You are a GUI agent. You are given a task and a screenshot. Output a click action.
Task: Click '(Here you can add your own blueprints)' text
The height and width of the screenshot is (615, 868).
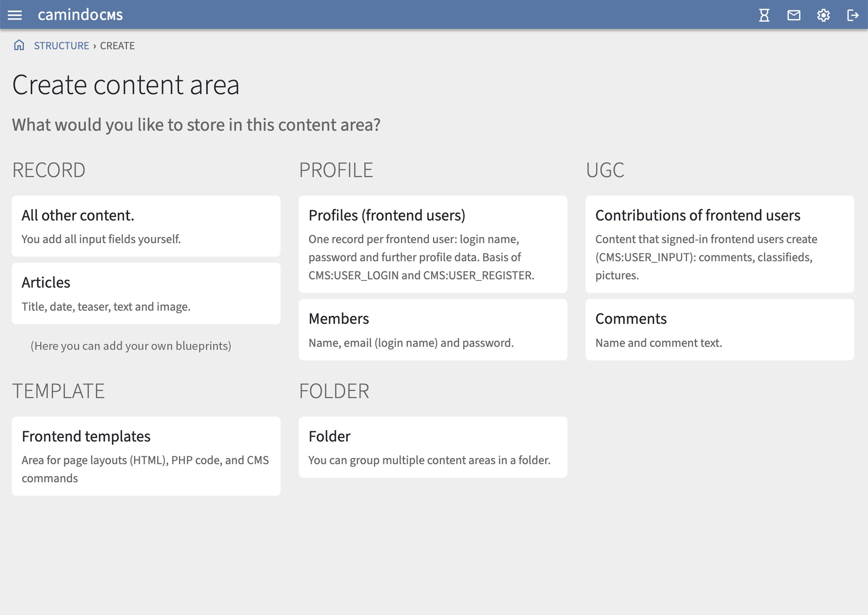(x=131, y=346)
